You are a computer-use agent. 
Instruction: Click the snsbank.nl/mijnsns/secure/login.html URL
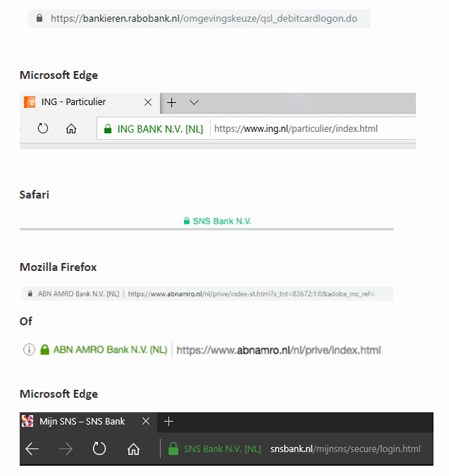coord(345,449)
